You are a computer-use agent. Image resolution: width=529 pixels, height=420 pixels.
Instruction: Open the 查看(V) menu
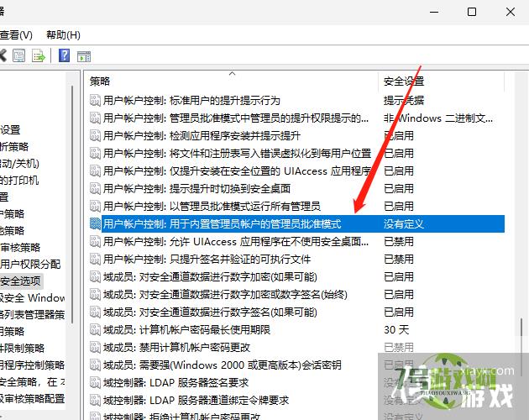point(16,34)
